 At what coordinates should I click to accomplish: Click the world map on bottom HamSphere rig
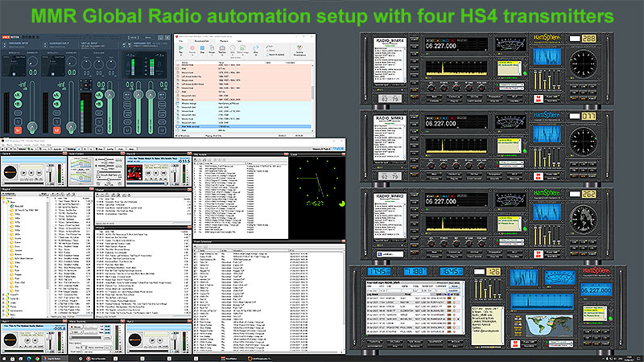[549, 325]
